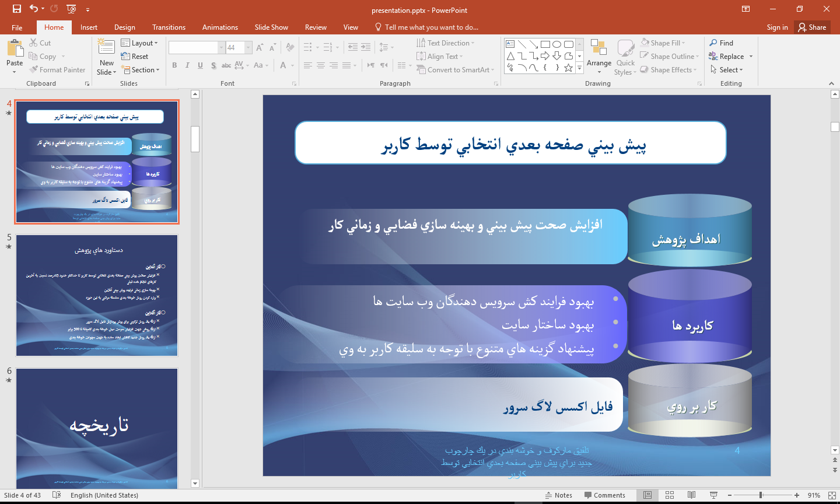The image size is (840, 504).
Task: Toggle Italic formatting
Action: click(x=187, y=65)
